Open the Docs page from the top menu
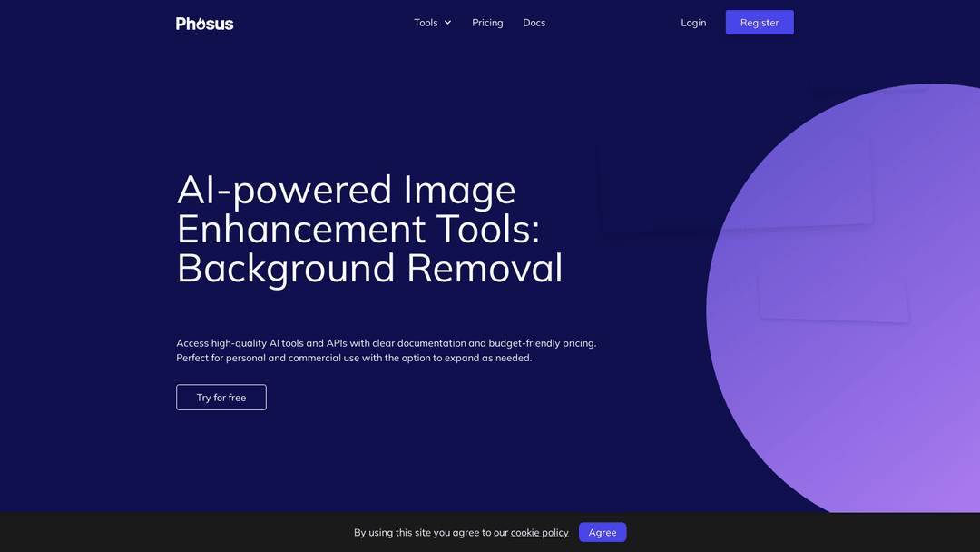This screenshot has width=980, height=552. point(534,23)
